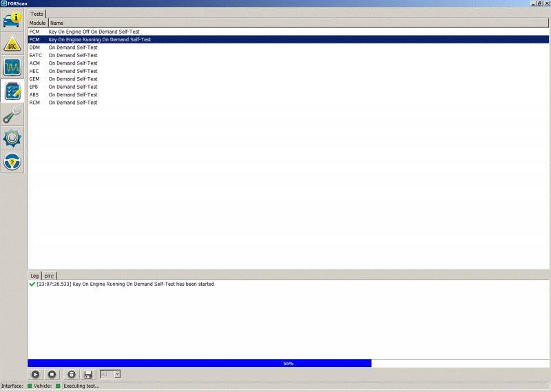The width and height of the screenshot is (551, 392).
Task: Open the oscilloscope dashboard section
Action: (x=12, y=68)
